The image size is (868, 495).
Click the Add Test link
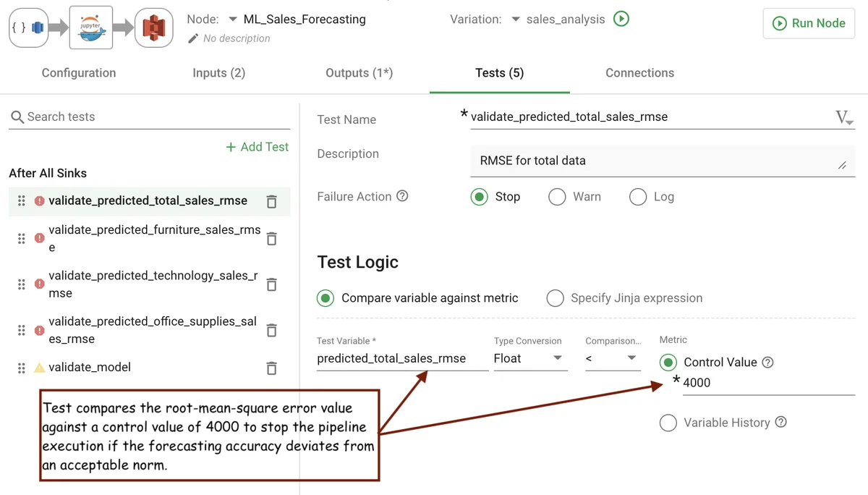pyautogui.click(x=258, y=147)
